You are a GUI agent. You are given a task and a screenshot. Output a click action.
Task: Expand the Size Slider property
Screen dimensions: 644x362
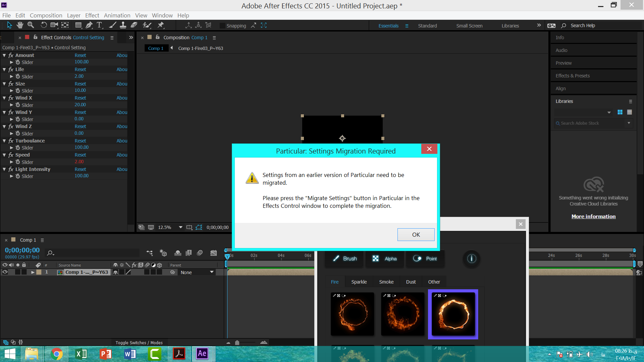pyautogui.click(x=12, y=91)
